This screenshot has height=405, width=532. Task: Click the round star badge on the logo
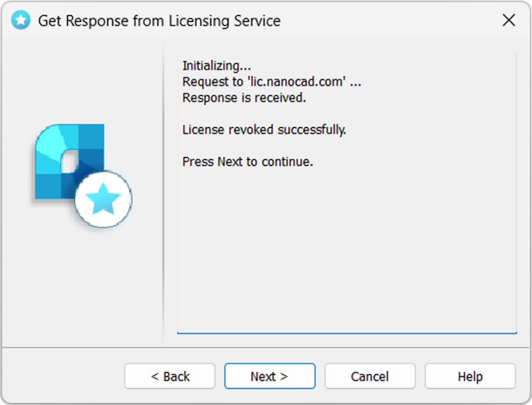(x=103, y=199)
